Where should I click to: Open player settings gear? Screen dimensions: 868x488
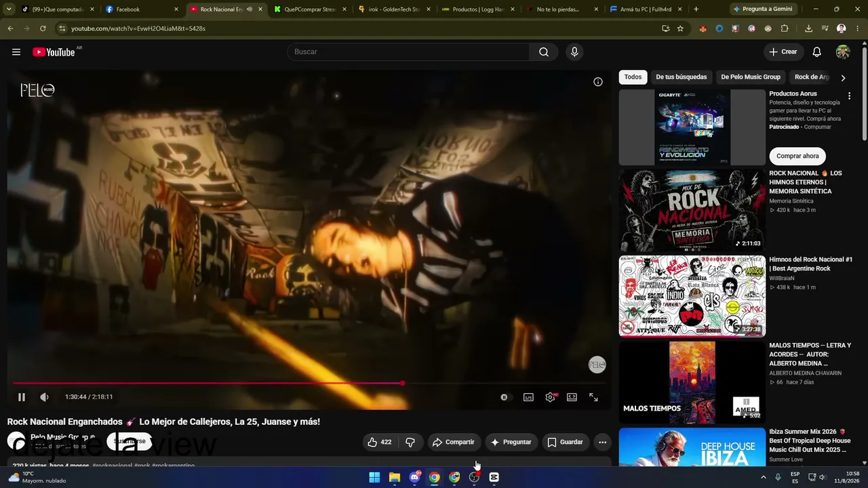(550, 397)
